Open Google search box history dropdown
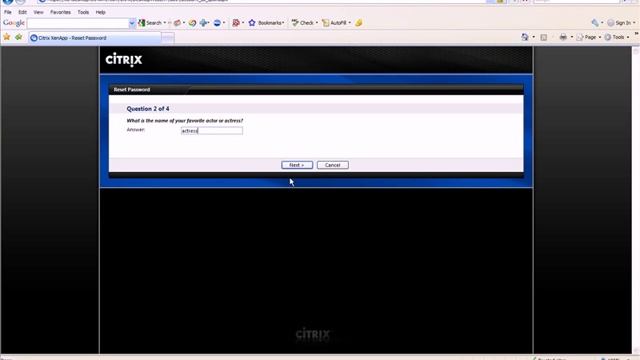 pyautogui.click(x=132, y=23)
